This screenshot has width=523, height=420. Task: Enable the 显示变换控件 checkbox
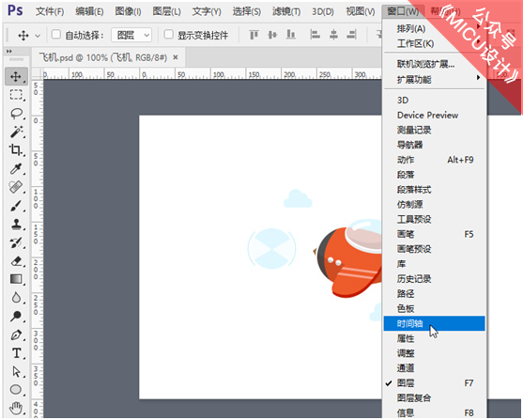pos(169,35)
